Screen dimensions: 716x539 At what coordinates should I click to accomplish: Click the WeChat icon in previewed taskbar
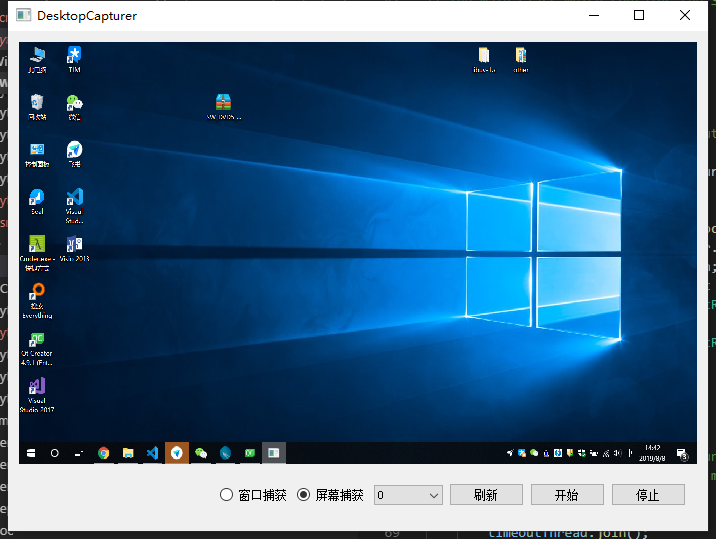[x=201, y=453]
